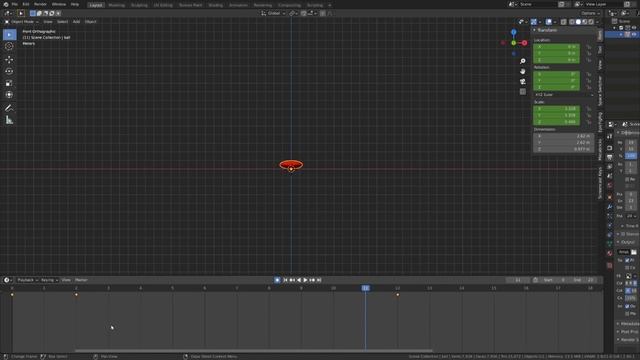Viewport: 640px width, 360px height.
Task: Select the Move tool
Action: (9, 60)
